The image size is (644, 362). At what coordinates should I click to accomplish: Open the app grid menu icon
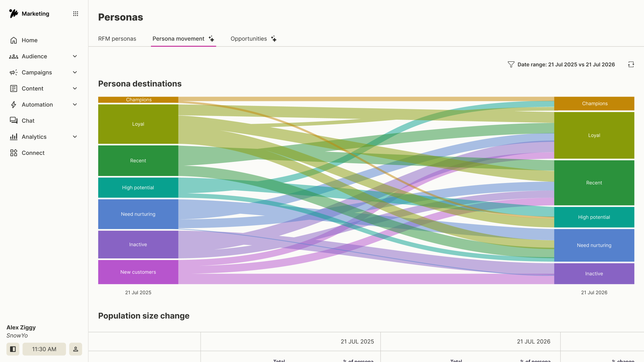click(x=75, y=14)
